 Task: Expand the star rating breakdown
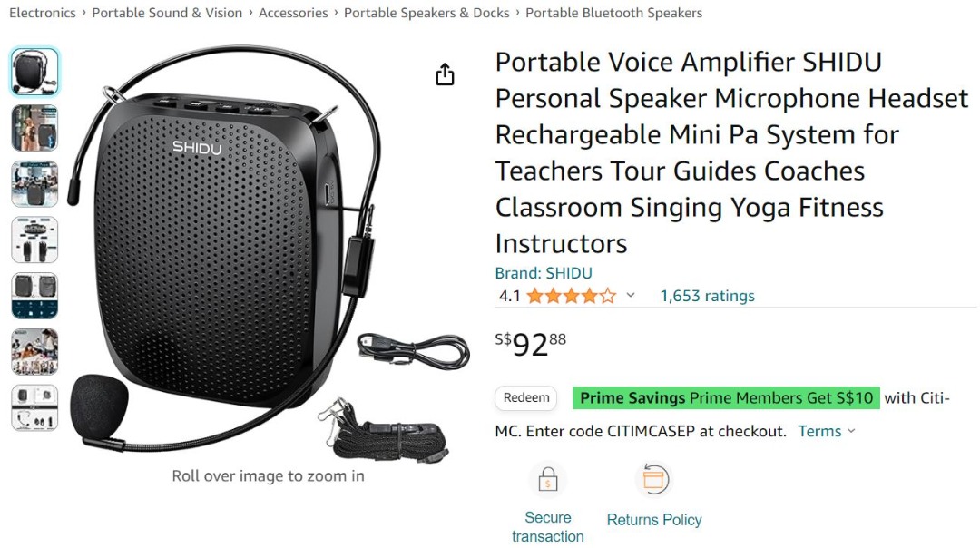click(631, 295)
